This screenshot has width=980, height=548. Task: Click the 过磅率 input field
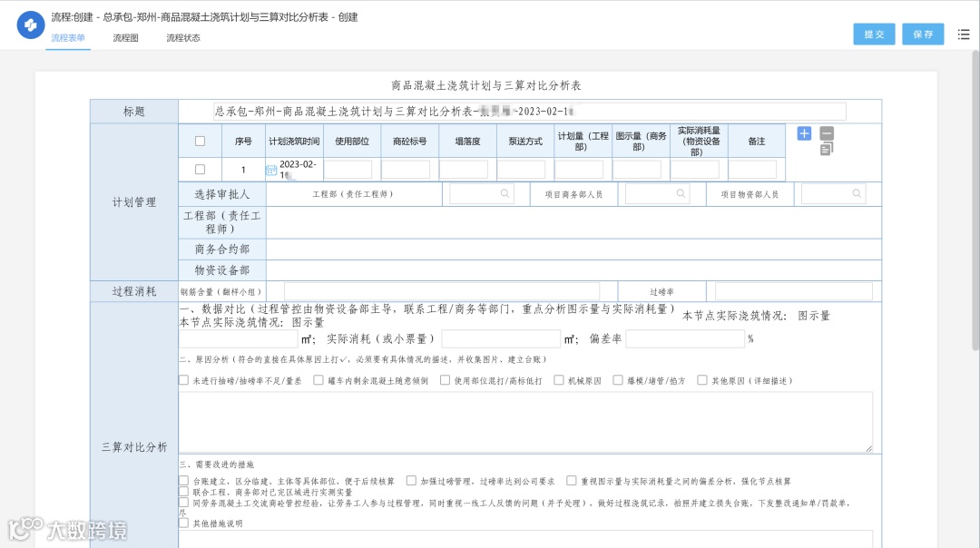[x=794, y=291]
